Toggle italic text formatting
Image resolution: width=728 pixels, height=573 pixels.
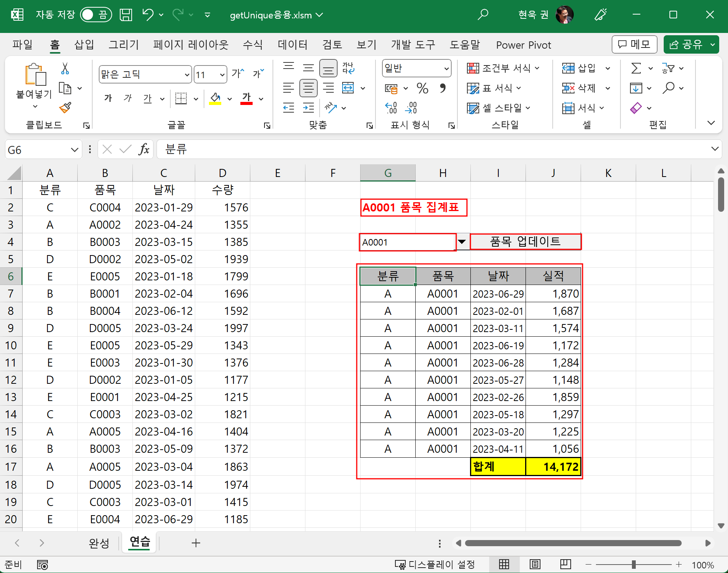click(x=127, y=98)
